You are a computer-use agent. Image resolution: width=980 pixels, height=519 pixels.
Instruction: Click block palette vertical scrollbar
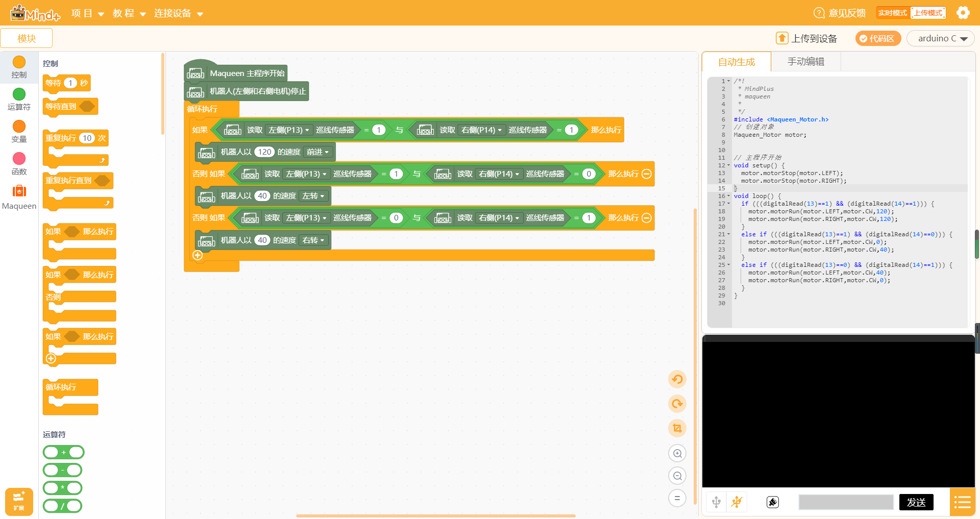tap(163, 93)
